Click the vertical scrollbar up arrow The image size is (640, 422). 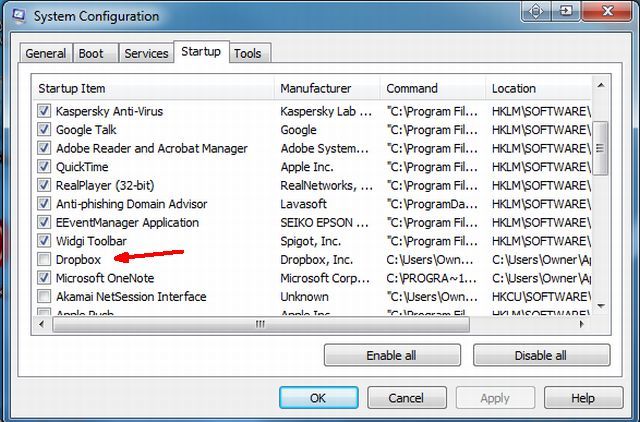pyautogui.click(x=600, y=85)
